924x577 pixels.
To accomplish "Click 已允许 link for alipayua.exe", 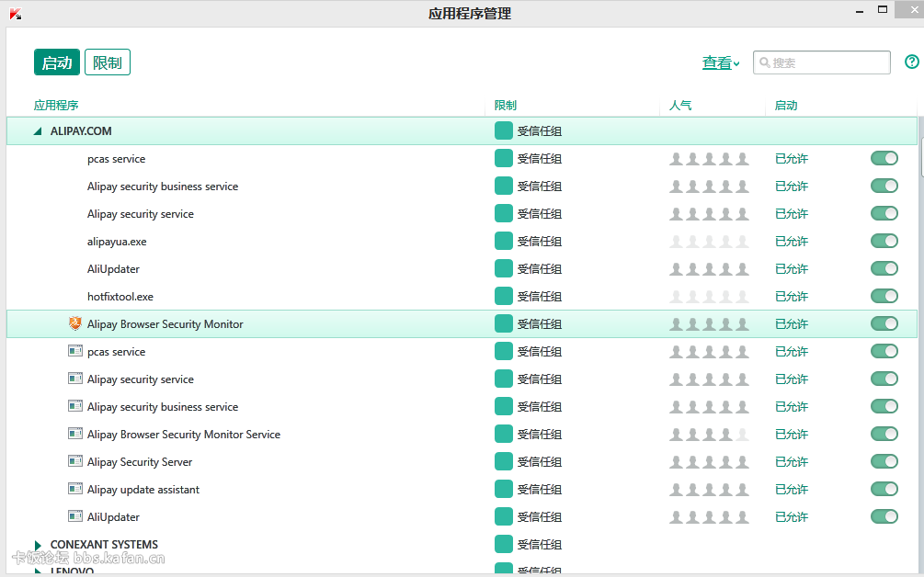I will [x=792, y=241].
